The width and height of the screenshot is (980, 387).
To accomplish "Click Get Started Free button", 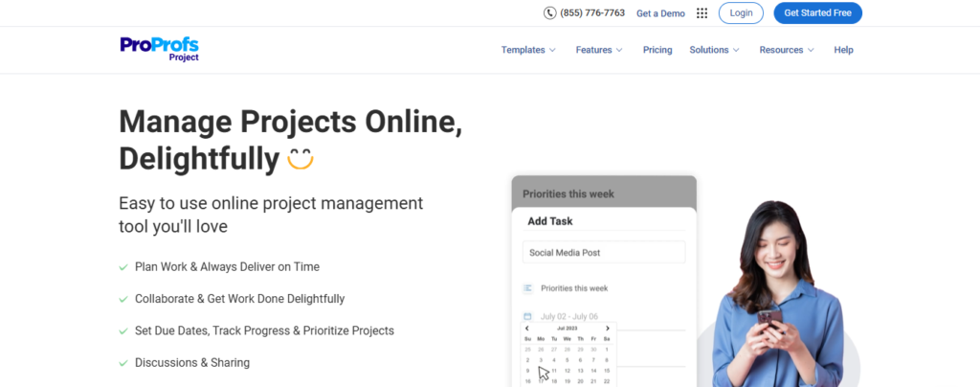I will point(817,13).
